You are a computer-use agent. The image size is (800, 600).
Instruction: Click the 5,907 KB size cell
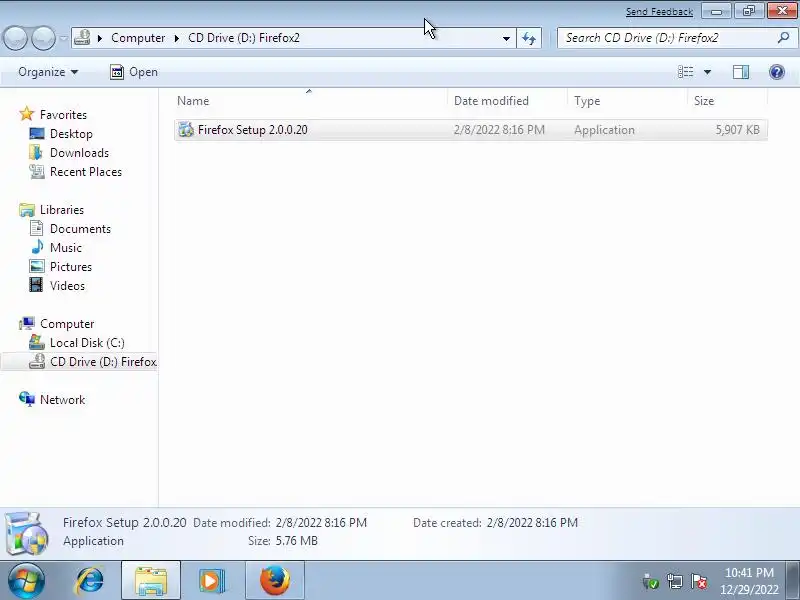coord(737,130)
